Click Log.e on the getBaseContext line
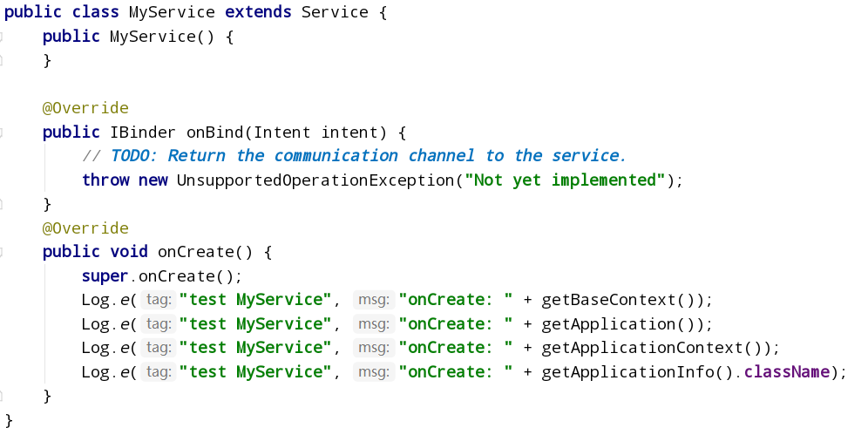868x428 pixels. 105,300
